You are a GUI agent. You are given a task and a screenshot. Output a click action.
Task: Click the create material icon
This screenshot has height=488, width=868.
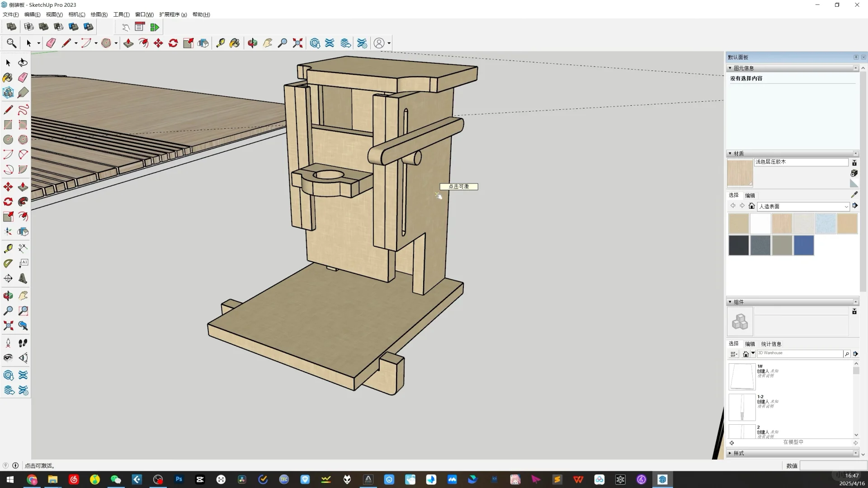tap(854, 173)
